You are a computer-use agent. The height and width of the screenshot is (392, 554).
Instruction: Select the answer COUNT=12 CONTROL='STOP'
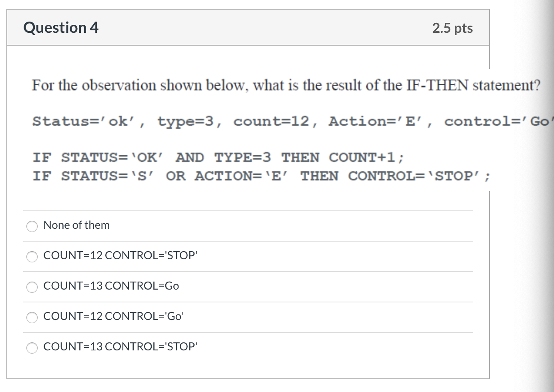[x=32, y=257]
